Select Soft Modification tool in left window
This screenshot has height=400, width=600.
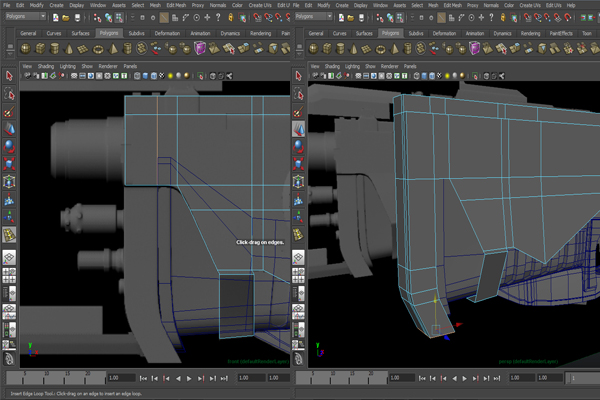pos(9,199)
